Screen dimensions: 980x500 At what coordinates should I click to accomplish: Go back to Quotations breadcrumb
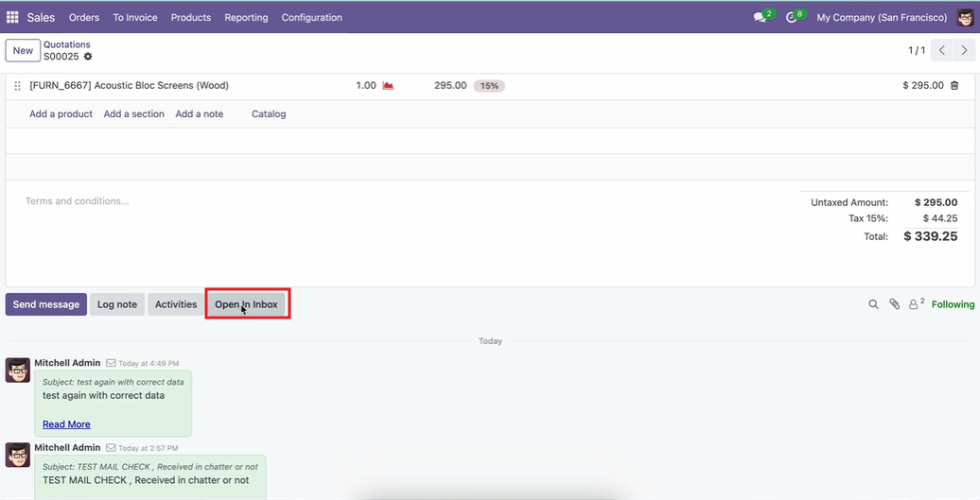(x=67, y=44)
